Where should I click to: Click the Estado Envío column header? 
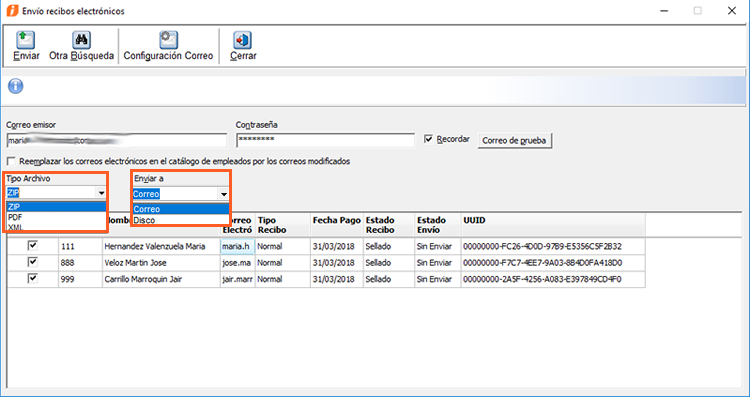pyautogui.click(x=431, y=225)
